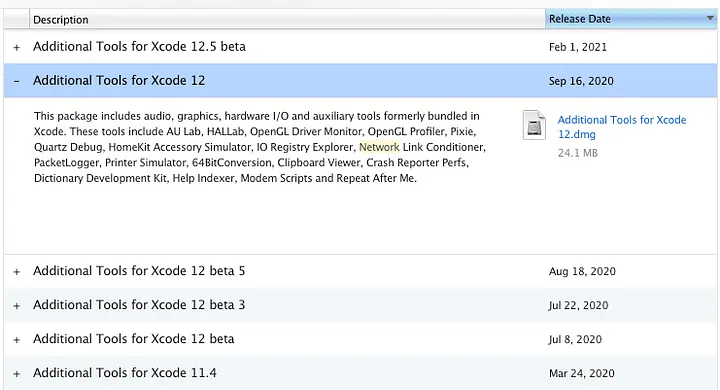
Task: Collapse Additional Tools for Xcode 12 row
Action: [17, 81]
